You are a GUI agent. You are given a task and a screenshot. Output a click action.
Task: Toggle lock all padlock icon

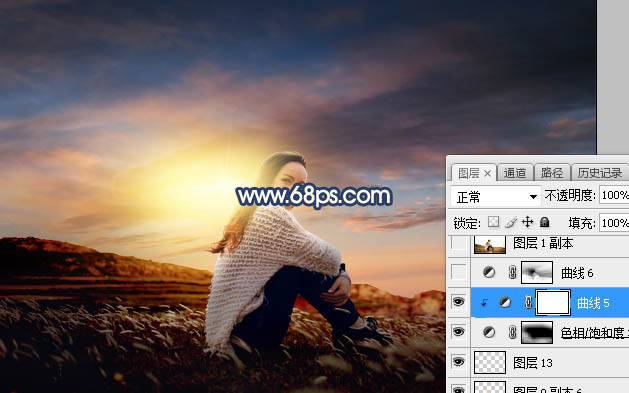click(x=544, y=222)
